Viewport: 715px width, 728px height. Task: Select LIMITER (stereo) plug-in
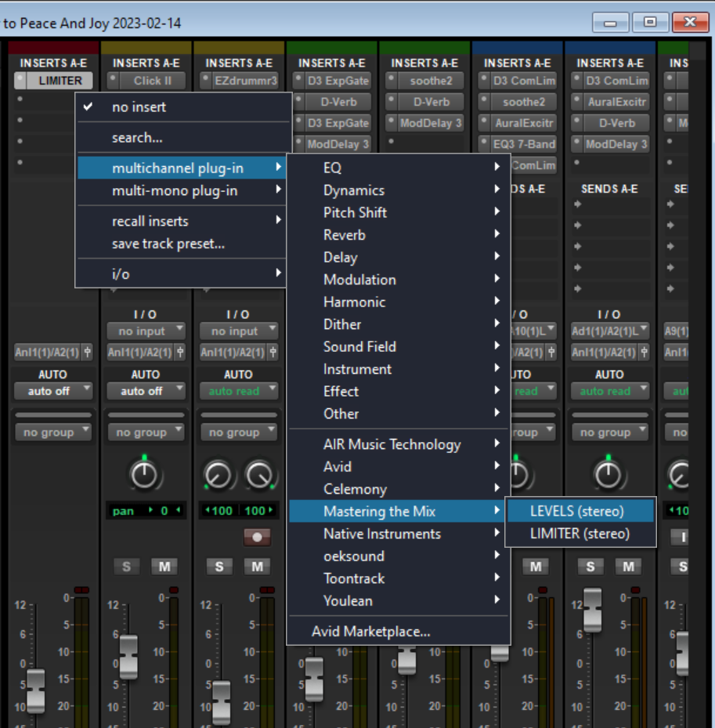580,534
